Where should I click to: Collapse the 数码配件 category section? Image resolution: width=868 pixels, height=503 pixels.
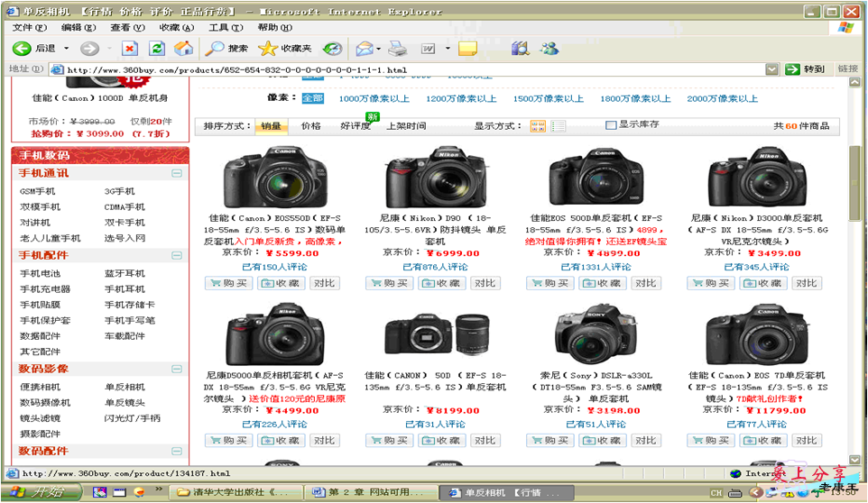[177, 451]
